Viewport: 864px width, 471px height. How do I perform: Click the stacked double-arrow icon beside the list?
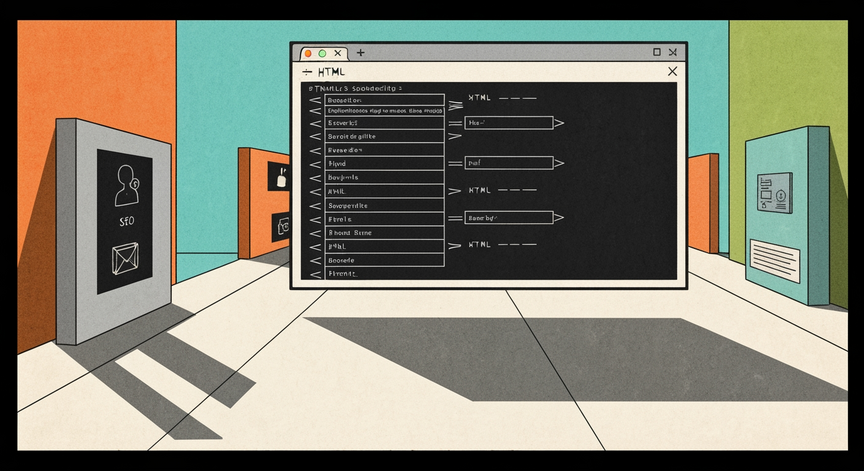point(455,104)
